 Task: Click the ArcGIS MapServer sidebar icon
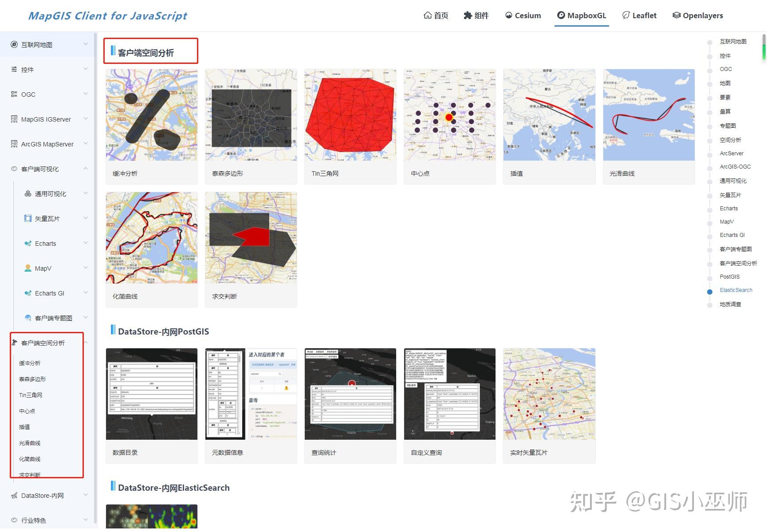(15, 144)
